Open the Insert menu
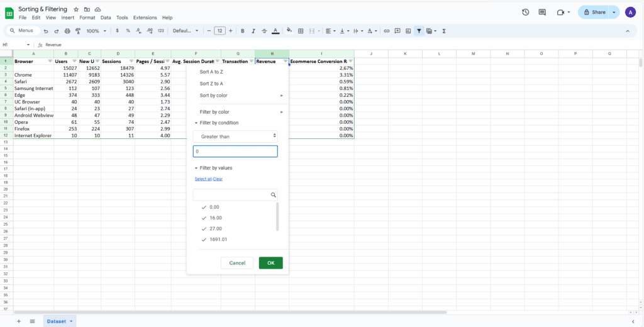644x327 pixels. click(x=68, y=18)
